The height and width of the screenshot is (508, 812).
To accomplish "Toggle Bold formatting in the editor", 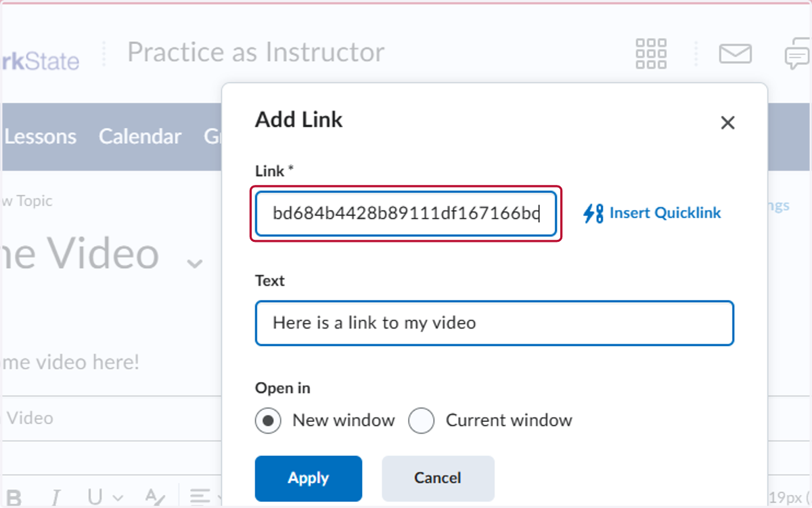I will click(14, 498).
